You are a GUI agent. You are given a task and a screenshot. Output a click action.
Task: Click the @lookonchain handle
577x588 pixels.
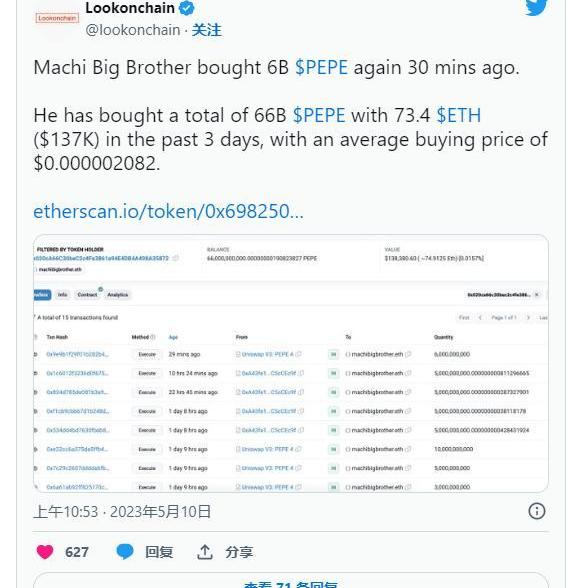[x=133, y=30]
